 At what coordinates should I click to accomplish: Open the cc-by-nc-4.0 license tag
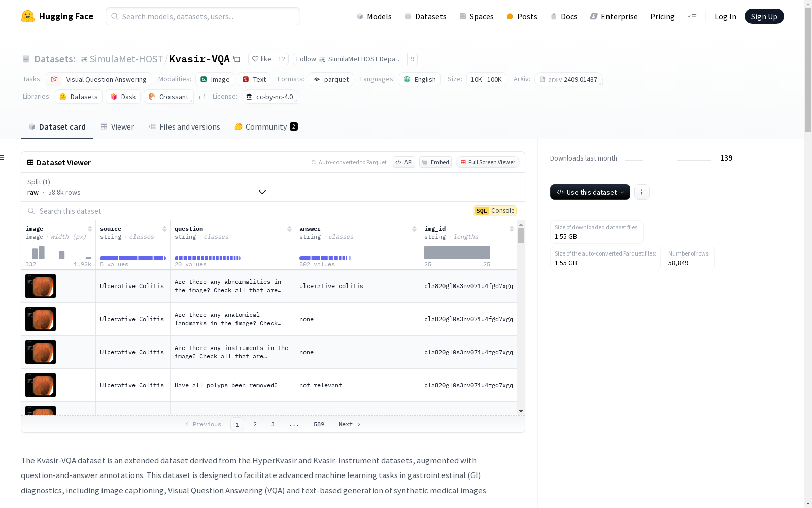pos(269,97)
